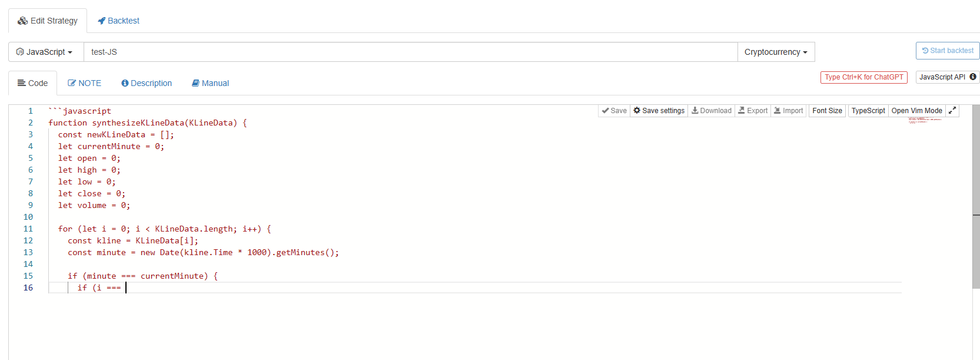The image size is (980, 360).
Task: Click the editor's vertical scrollbar thumb
Action: click(976, 197)
